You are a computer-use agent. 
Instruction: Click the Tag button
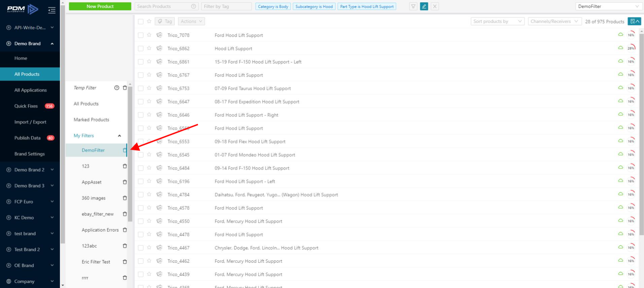click(x=165, y=21)
